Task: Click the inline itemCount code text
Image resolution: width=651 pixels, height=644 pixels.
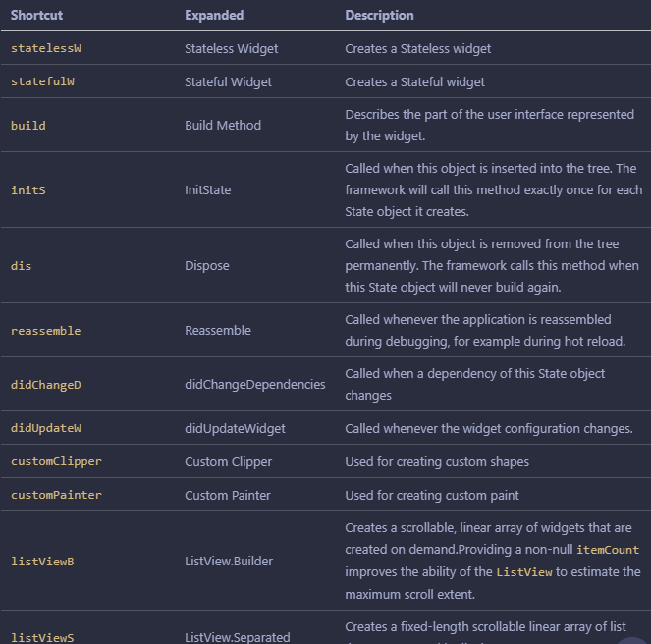Action: [x=608, y=550]
